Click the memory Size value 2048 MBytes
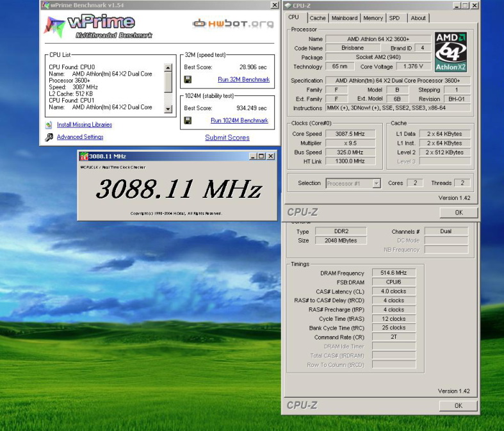This screenshot has height=431, width=504. (341, 240)
